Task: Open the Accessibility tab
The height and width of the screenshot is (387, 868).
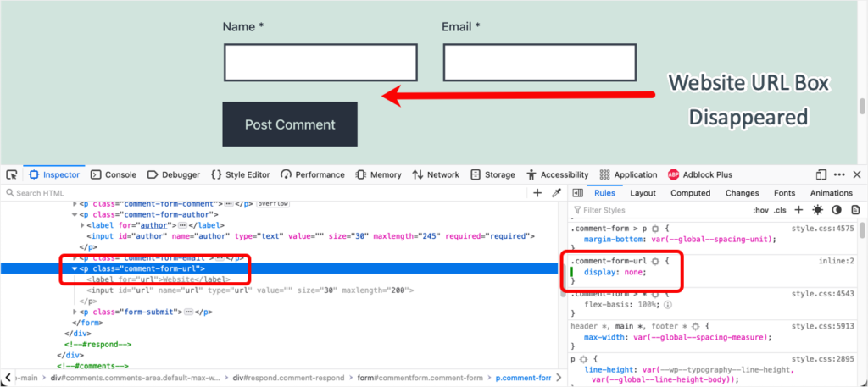Action: [558, 174]
